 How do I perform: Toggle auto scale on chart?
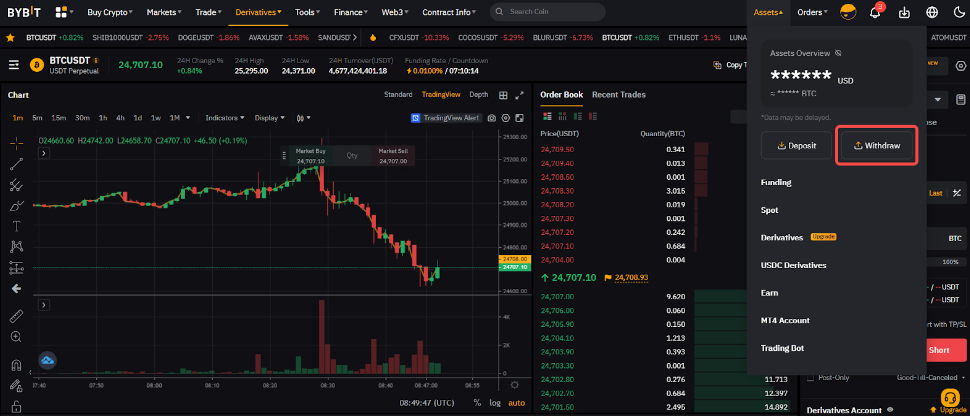[516, 402]
